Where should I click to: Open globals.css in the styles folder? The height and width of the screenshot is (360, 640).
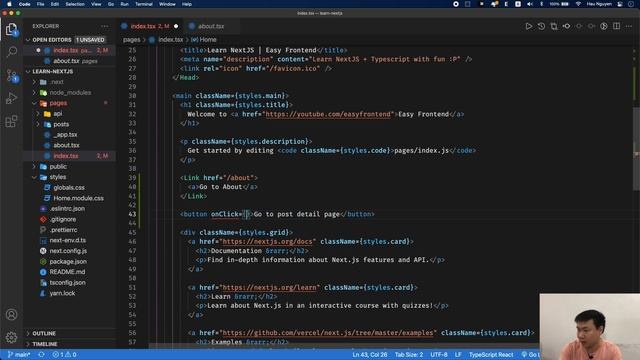69,188
